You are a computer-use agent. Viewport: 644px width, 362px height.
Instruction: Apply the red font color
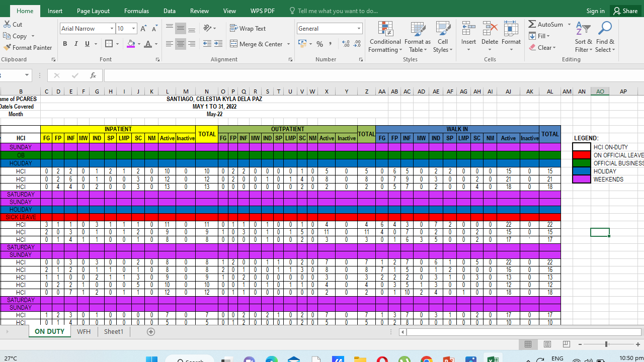coord(147,44)
